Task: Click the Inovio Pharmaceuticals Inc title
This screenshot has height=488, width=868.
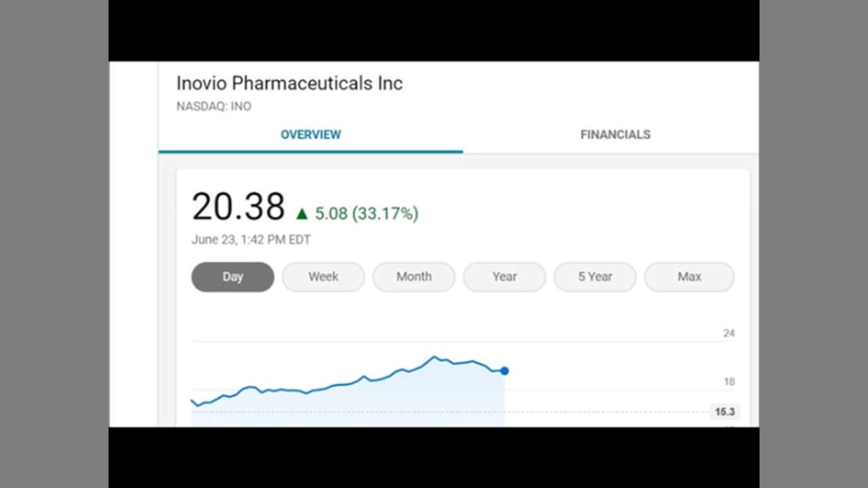Action: click(290, 83)
